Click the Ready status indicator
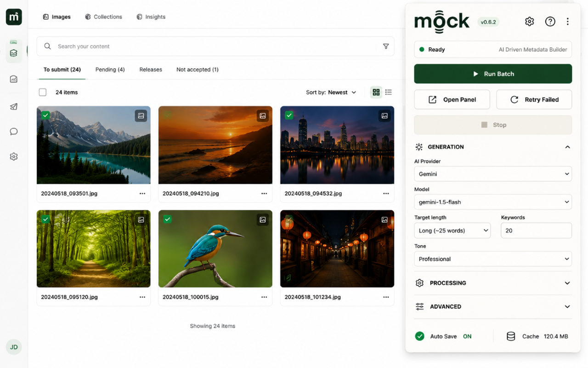The height and width of the screenshot is (368, 588). pos(432,50)
